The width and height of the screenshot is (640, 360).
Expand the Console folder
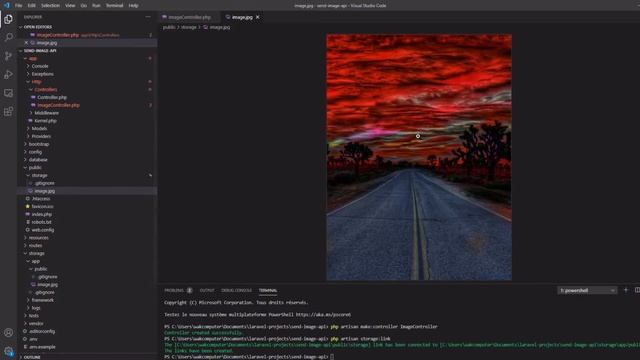40,66
